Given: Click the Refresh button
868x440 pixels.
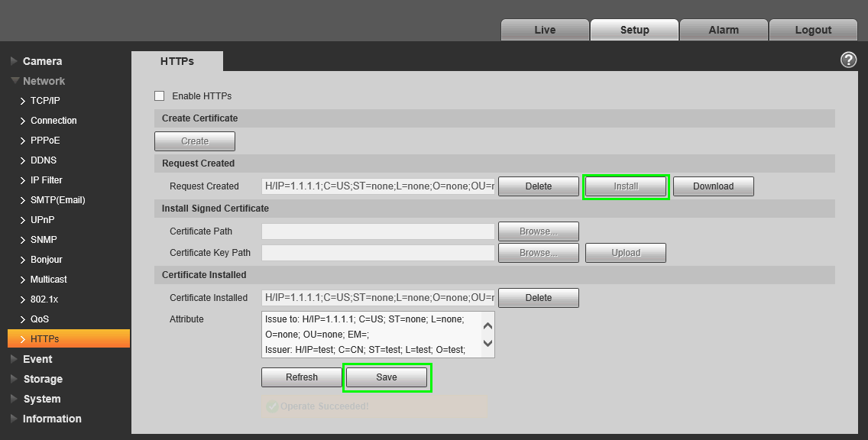Looking at the screenshot, I should (x=302, y=377).
